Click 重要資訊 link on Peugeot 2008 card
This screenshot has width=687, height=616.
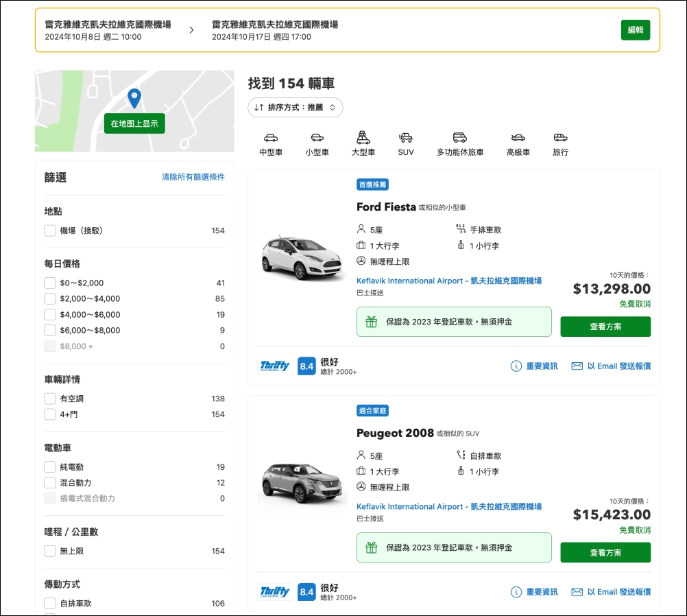tap(542, 592)
